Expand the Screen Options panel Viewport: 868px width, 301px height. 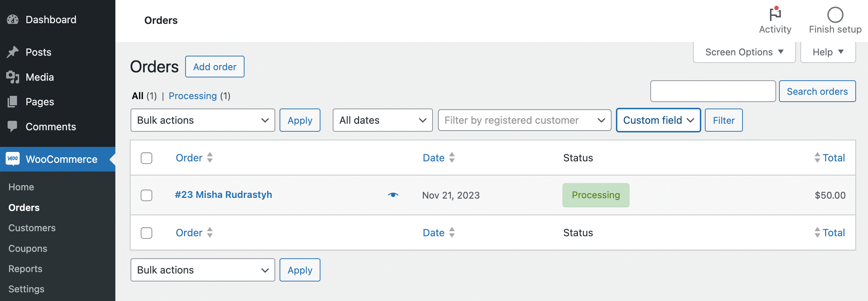tap(744, 52)
